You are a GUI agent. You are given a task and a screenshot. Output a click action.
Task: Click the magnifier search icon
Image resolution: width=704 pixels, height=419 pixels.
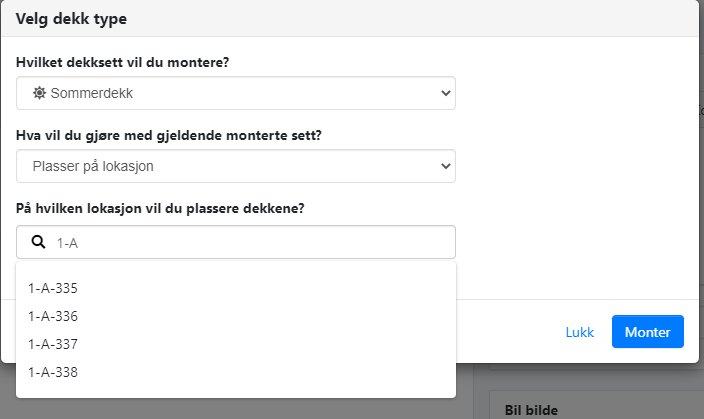[x=39, y=242]
